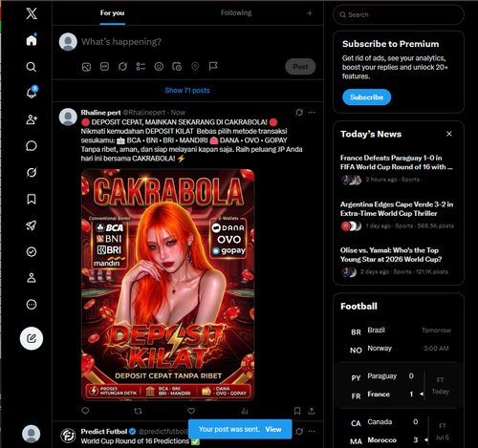Go to Home in the sidebar

(x=32, y=40)
